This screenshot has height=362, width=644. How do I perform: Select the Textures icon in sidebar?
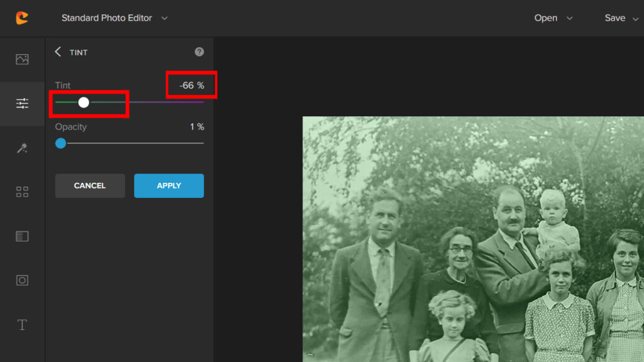[x=22, y=236]
